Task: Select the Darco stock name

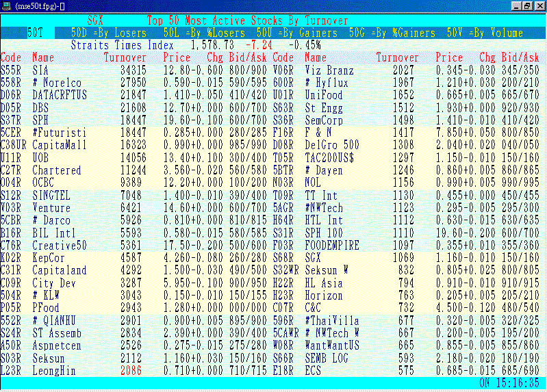Action: 51,220
